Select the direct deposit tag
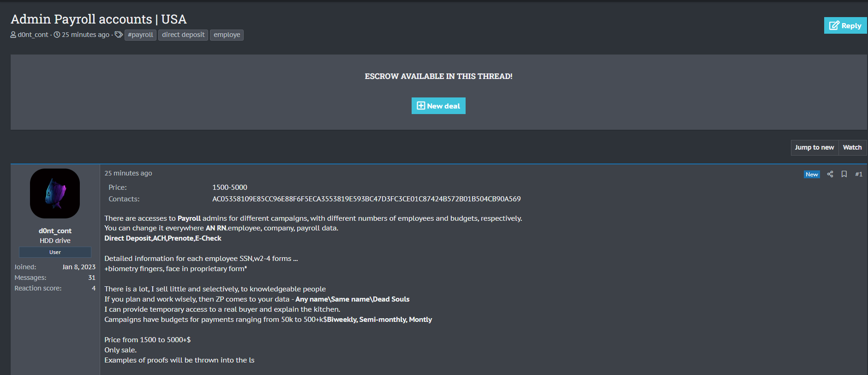 [x=183, y=35]
